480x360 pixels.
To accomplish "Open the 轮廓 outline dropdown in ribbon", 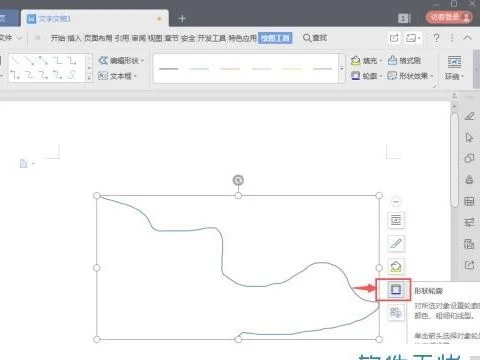I will pyautogui.click(x=366, y=76).
